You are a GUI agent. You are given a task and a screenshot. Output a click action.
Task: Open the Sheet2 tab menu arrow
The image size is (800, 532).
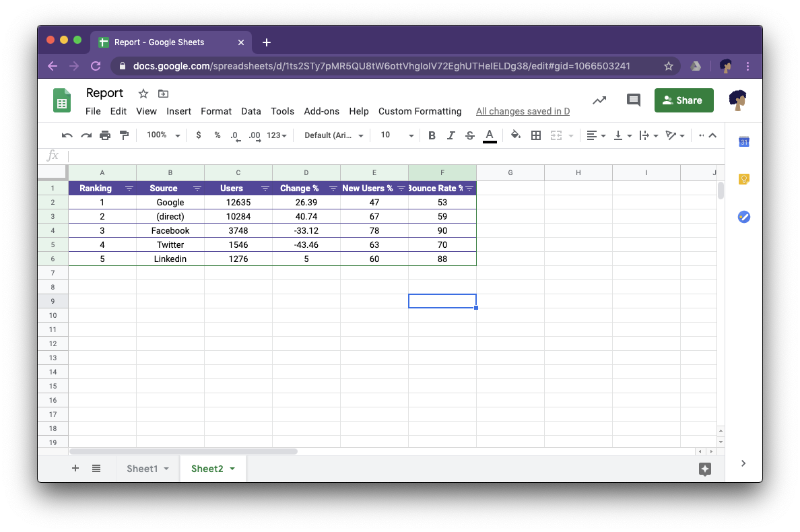(x=232, y=468)
